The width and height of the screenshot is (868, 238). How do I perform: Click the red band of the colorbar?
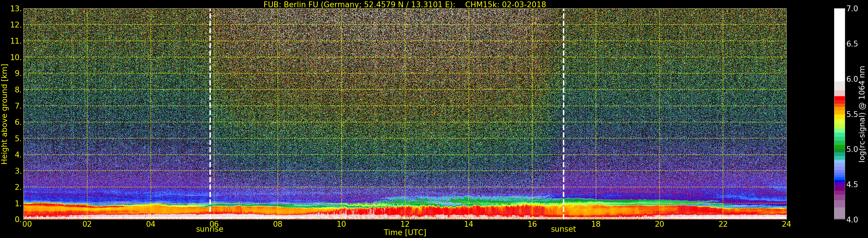point(839,100)
